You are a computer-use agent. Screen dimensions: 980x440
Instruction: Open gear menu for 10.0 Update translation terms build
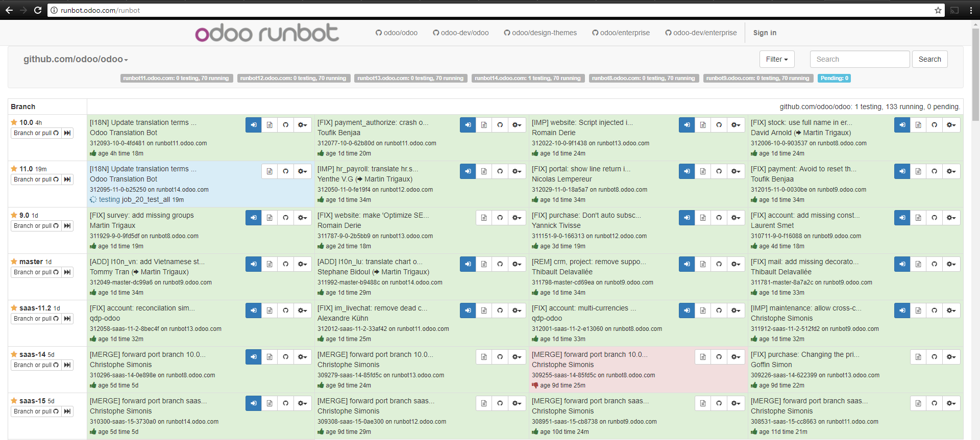(x=303, y=125)
